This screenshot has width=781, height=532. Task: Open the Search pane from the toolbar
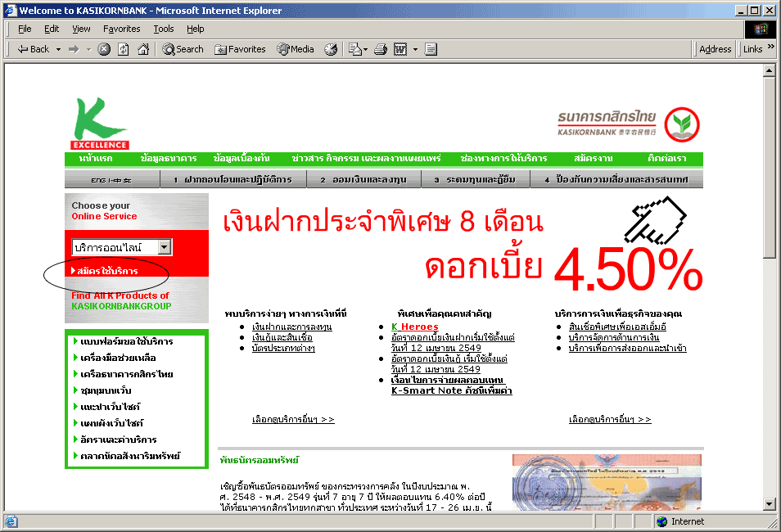click(183, 49)
